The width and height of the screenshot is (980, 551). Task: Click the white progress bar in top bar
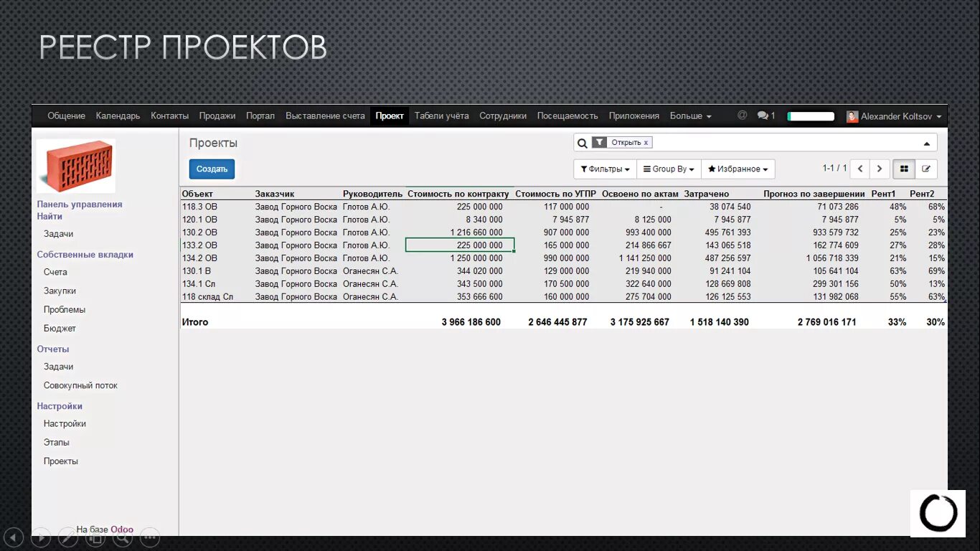click(811, 116)
